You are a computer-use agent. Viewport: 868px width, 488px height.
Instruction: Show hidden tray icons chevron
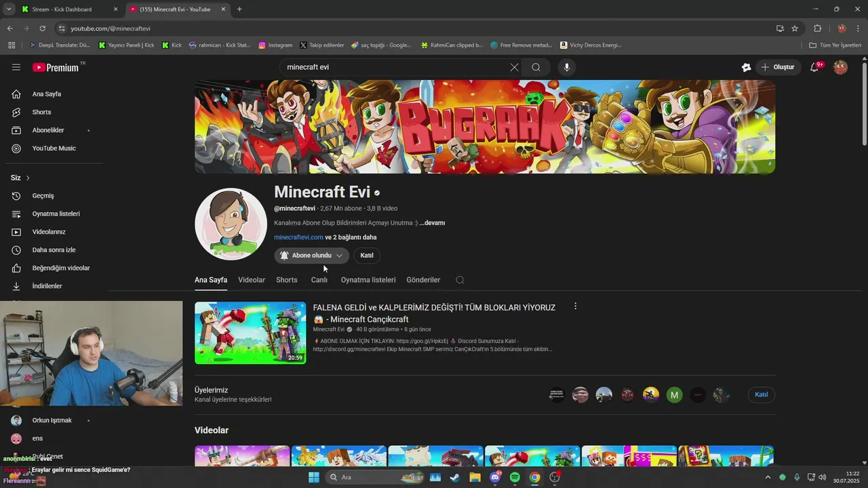coord(768,477)
